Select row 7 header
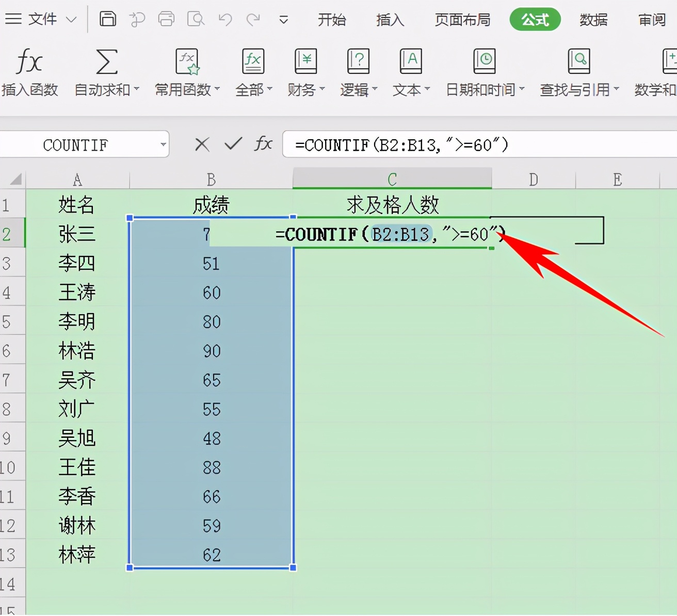This screenshot has width=677, height=616. pyautogui.click(x=12, y=380)
